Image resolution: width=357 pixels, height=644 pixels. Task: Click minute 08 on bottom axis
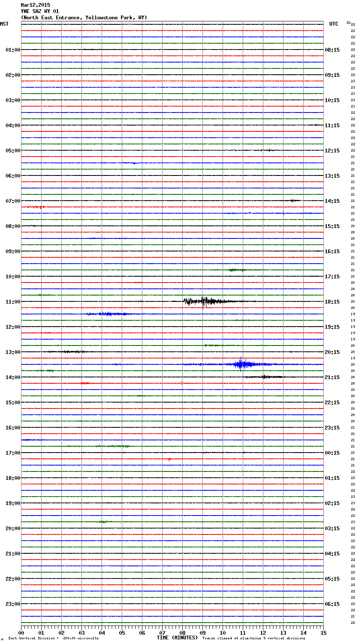coord(182,633)
